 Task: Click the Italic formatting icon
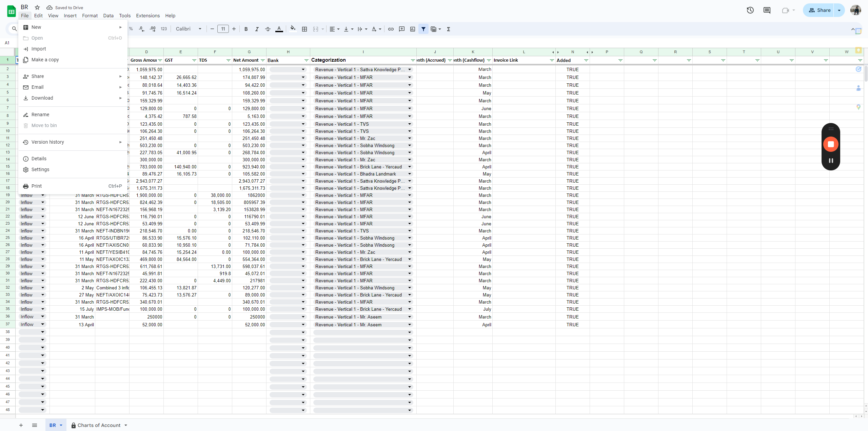click(x=257, y=29)
